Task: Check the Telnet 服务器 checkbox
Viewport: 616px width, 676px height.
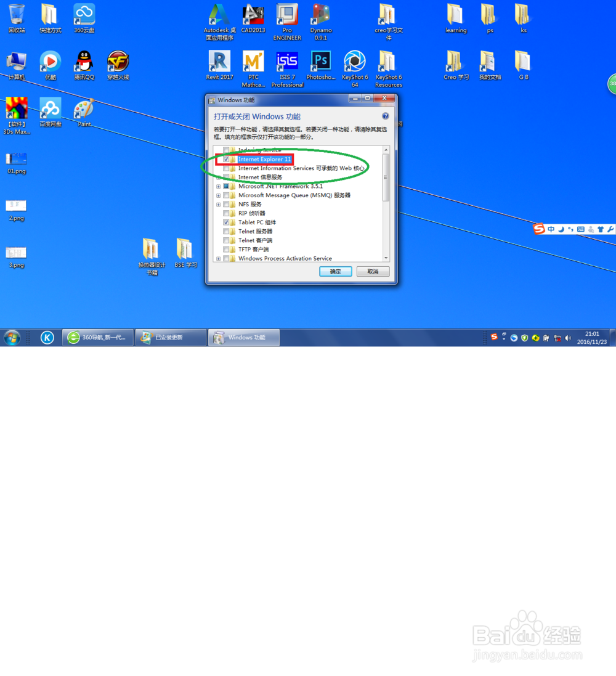Action: point(226,232)
